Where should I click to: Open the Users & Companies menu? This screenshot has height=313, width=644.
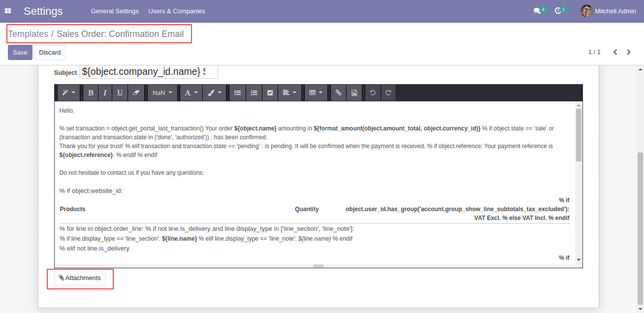coord(176,11)
